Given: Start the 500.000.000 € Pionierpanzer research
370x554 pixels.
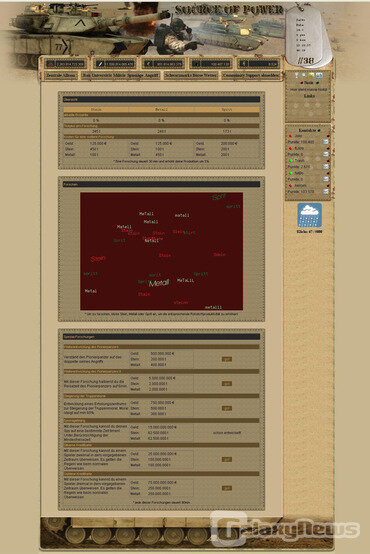Looking at the screenshot, I should coord(227,359).
